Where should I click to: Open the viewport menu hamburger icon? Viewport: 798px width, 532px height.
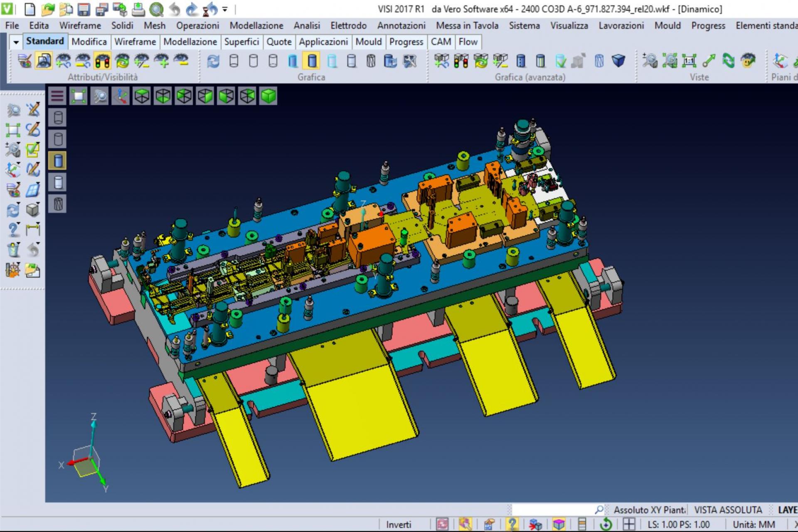[x=57, y=96]
